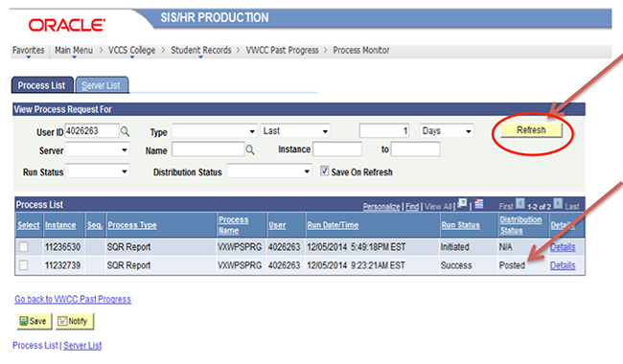Click the number of days field
The width and height of the screenshot is (623, 364).
[384, 131]
